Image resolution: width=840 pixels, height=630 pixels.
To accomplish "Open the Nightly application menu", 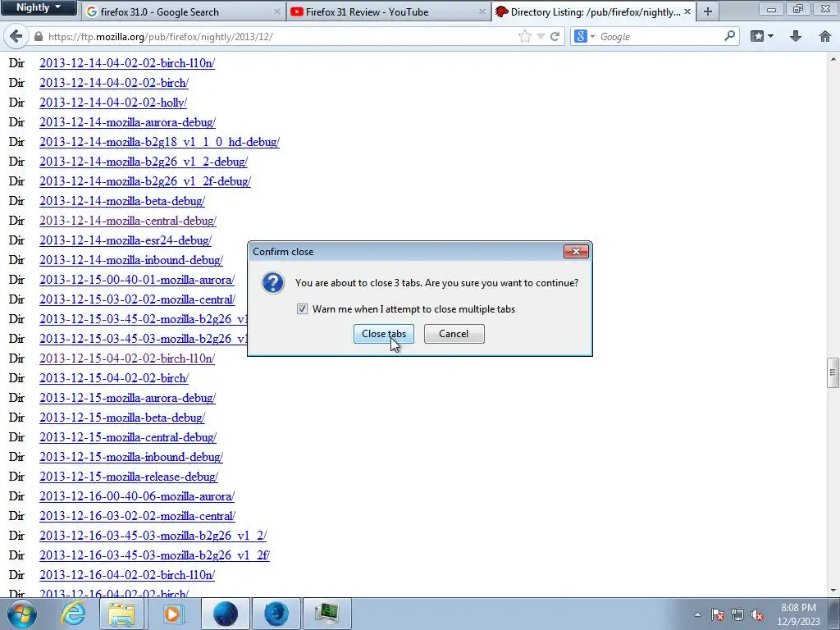I will 38,7.
